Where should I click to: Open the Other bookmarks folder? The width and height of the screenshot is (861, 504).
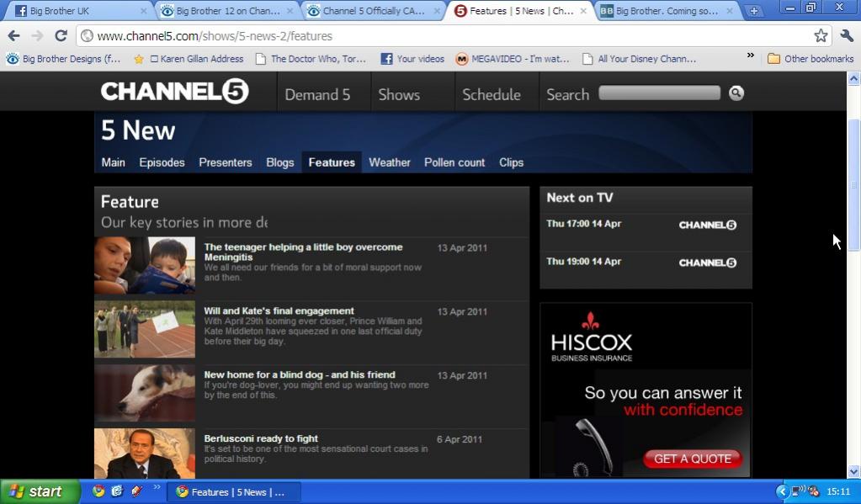(811, 59)
